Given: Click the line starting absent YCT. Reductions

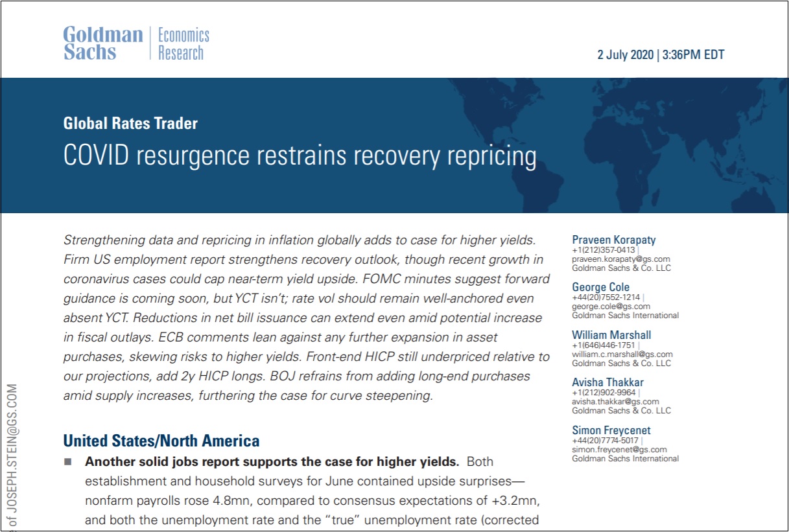Looking at the screenshot, I should pos(303,318).
